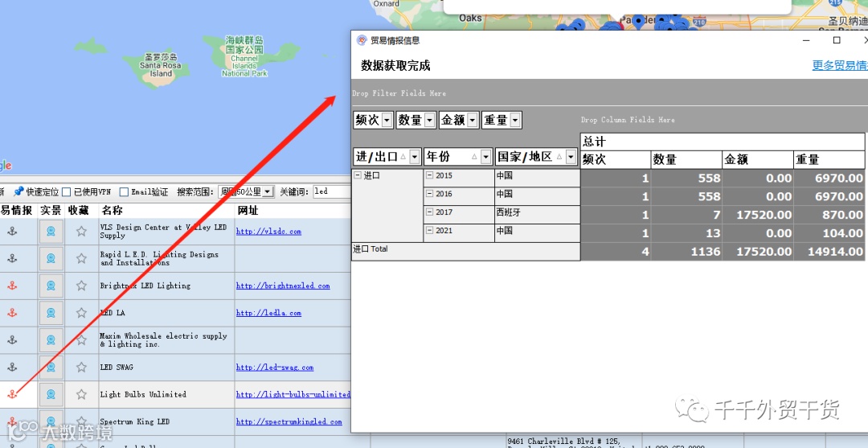Open the 进/出口 filter dropdown arrow
Image resolution: width=868 pixels, height=448 pixels.
pyautogui.click(x=415, y=158)
